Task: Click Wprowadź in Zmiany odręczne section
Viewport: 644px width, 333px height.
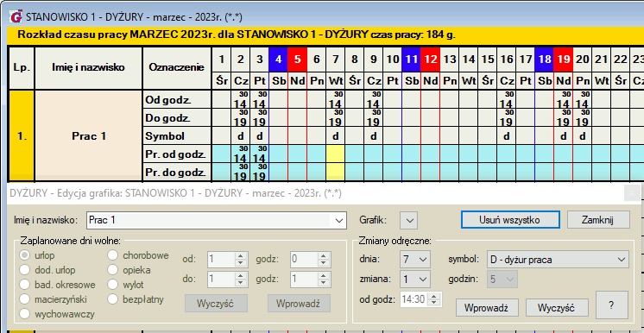Action: point(487,307)
